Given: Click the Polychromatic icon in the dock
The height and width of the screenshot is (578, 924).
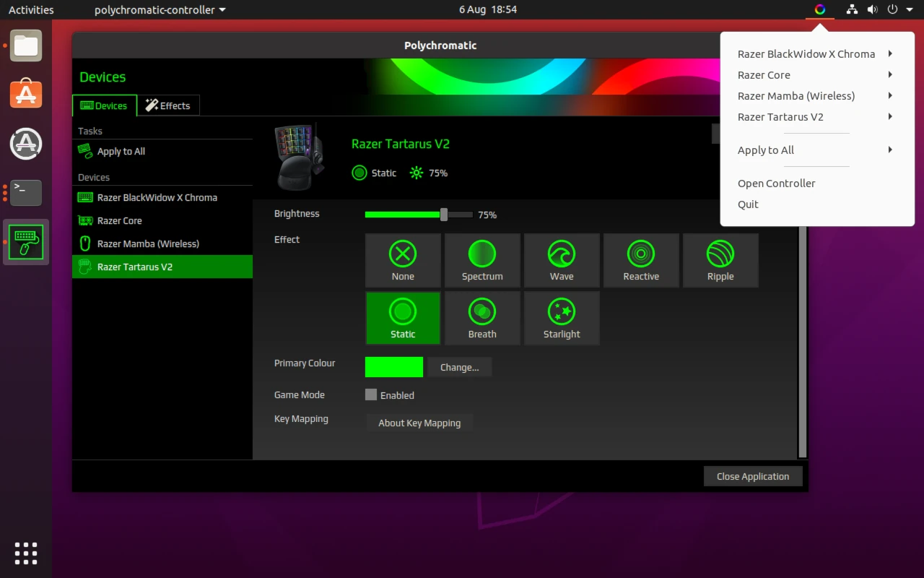Looking at the screenshot, I should pos(26,242).
